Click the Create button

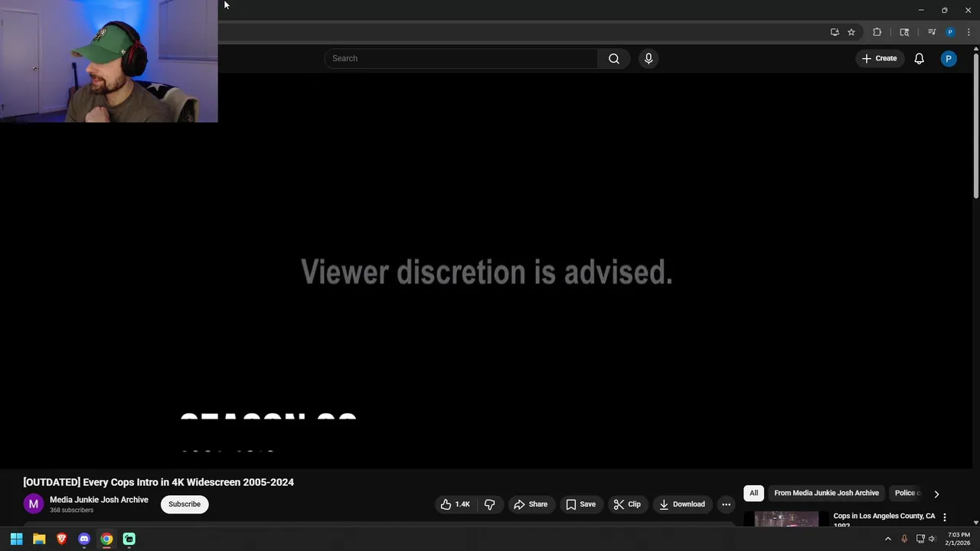(879, 58)
